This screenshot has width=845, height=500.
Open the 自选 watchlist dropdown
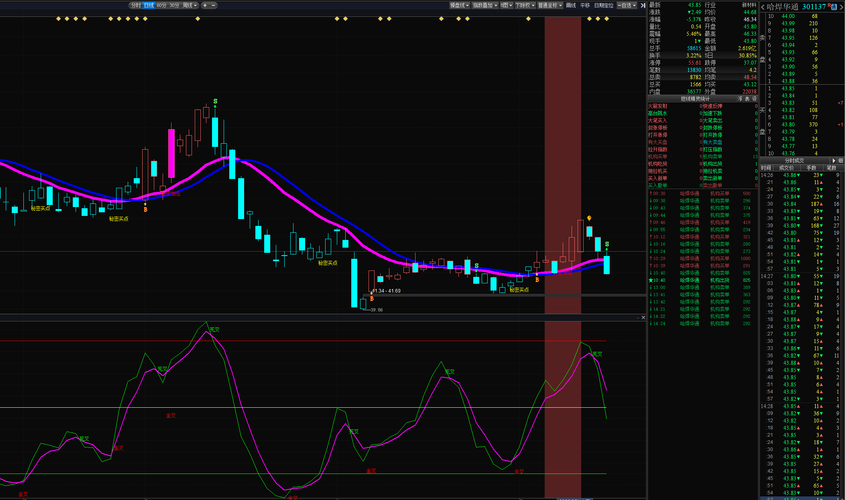tap(627, 5)
